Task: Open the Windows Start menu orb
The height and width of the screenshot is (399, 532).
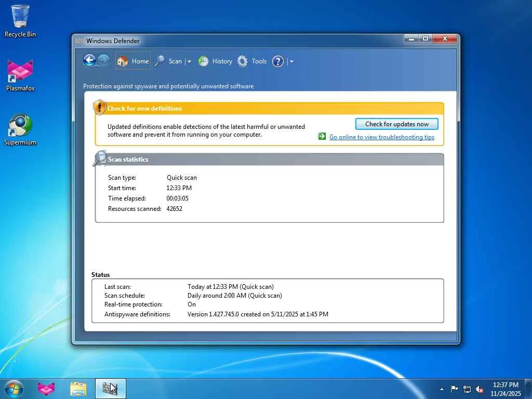Action: 14,389
